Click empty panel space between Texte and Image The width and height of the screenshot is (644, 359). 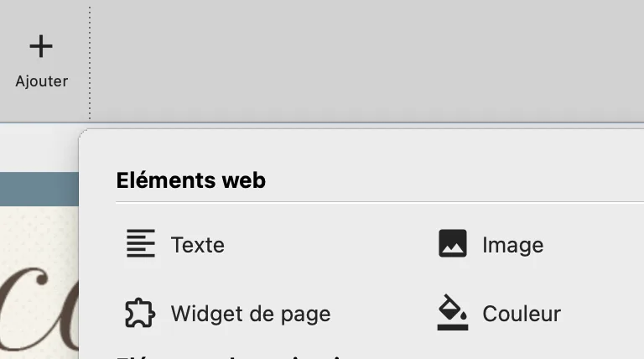tap(335, 245)
